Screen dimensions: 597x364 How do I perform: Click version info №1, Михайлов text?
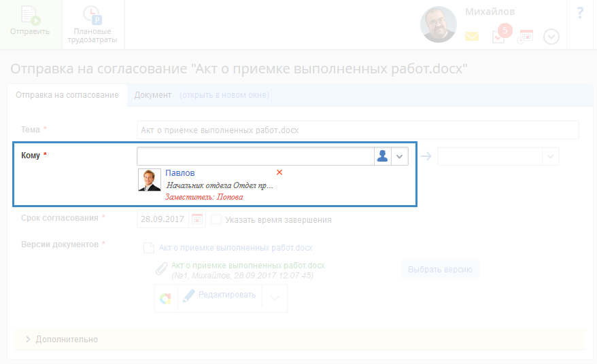[x=242, y=276]
